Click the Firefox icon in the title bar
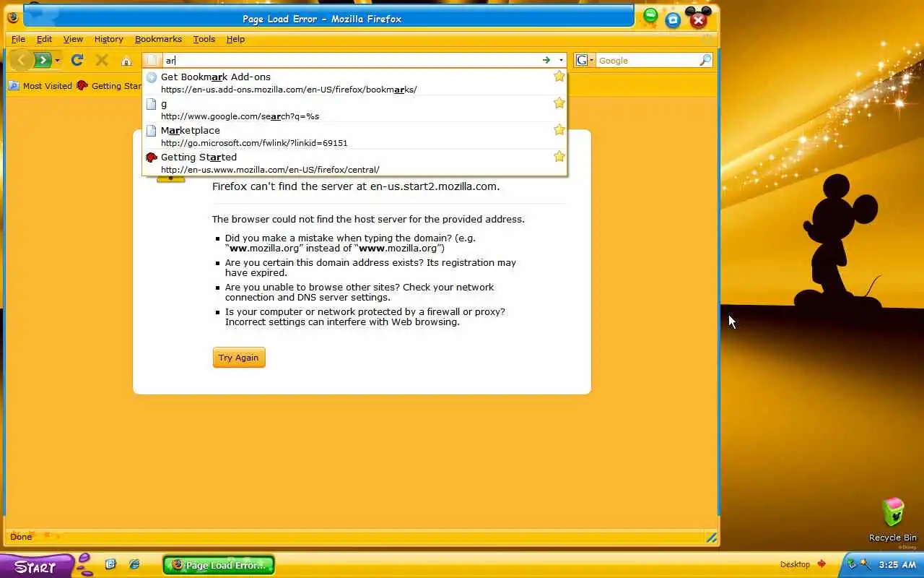Image resolution: width=924 pixels, height=578 pixels. click(13, 18)
